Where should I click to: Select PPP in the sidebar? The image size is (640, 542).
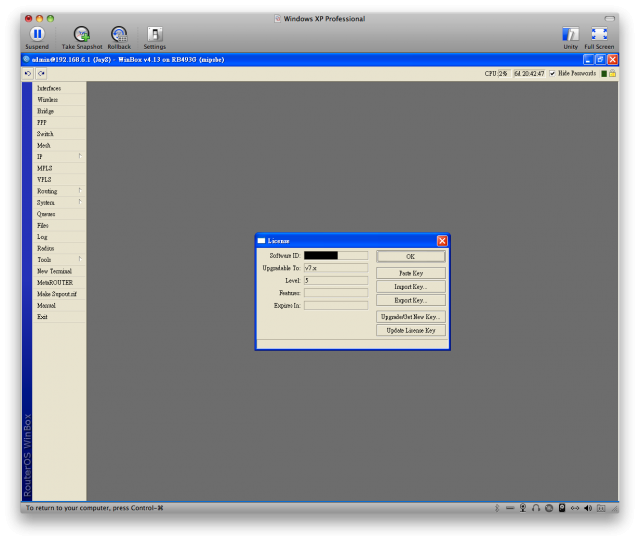[x=59, y=122]
